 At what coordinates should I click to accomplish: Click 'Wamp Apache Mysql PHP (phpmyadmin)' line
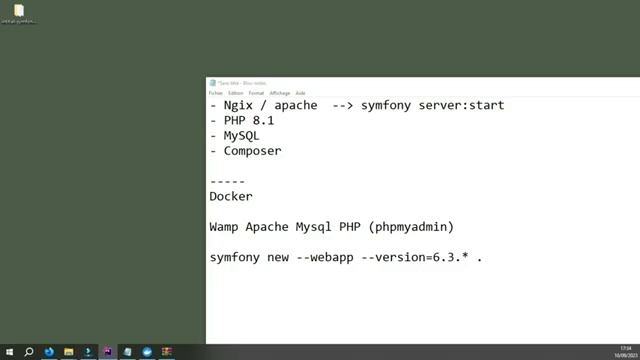click(x=331, y=227)
